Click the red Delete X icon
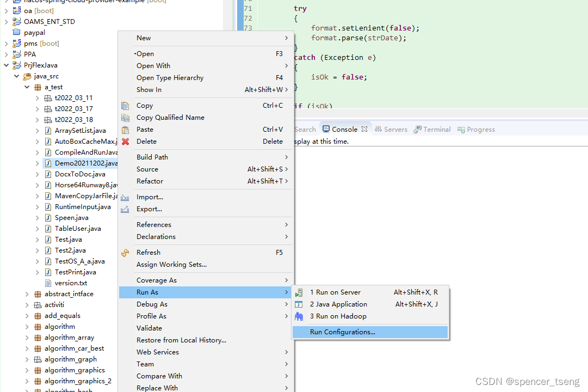Viewport: 588px width, 392px height. [126, 142]
